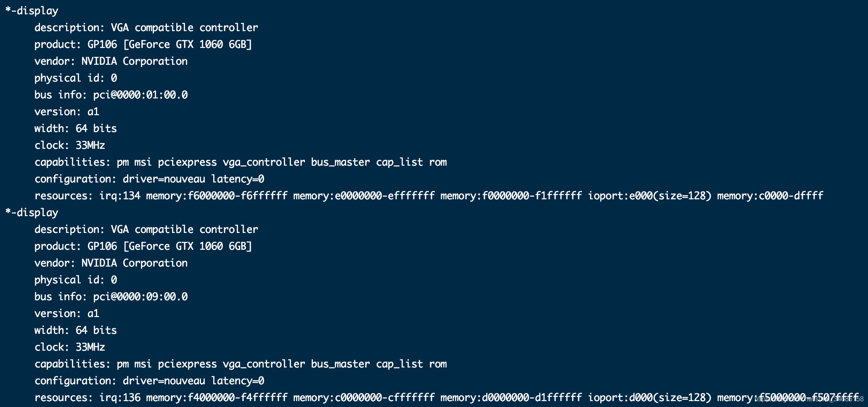This screenshot has height=407, width=868.
Task: Click memory:f6000000-f6ffffff in resources
Action: click(217, 196)
